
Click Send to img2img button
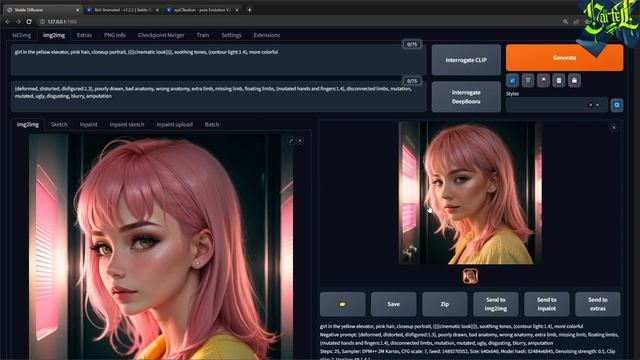pyautogui.click(x=496, y=304)
